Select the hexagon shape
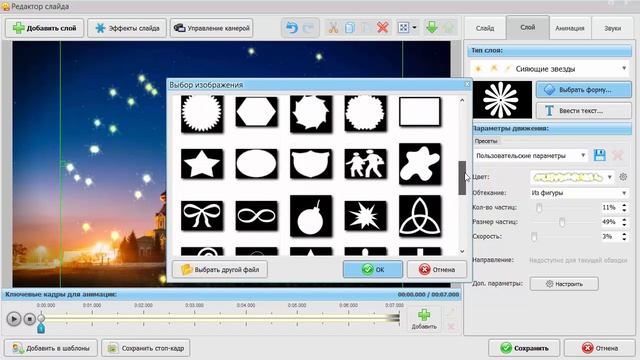This screenshot has height=360, width=640. [x=256, y=111]
